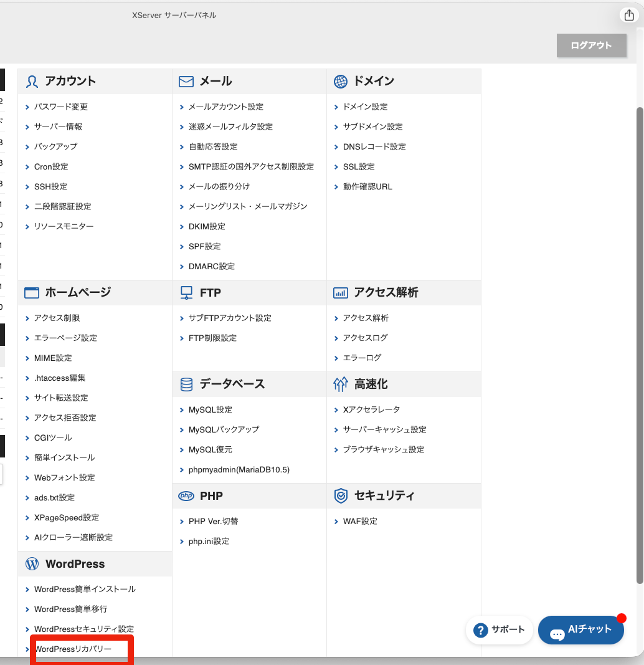
Task: Click the Domain section globe icon
Action: (x=341, y=82)
